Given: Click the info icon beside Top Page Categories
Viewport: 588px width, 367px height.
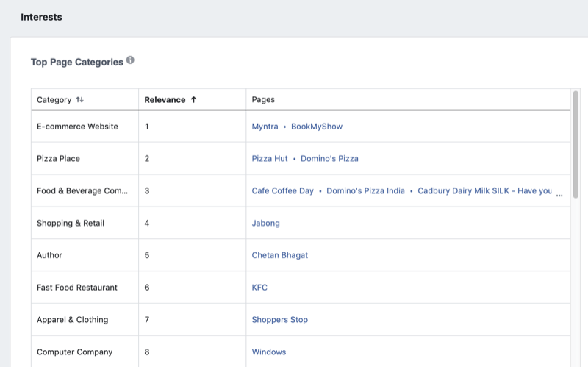Looking at the screenshot, I should (x=130, y=60).
